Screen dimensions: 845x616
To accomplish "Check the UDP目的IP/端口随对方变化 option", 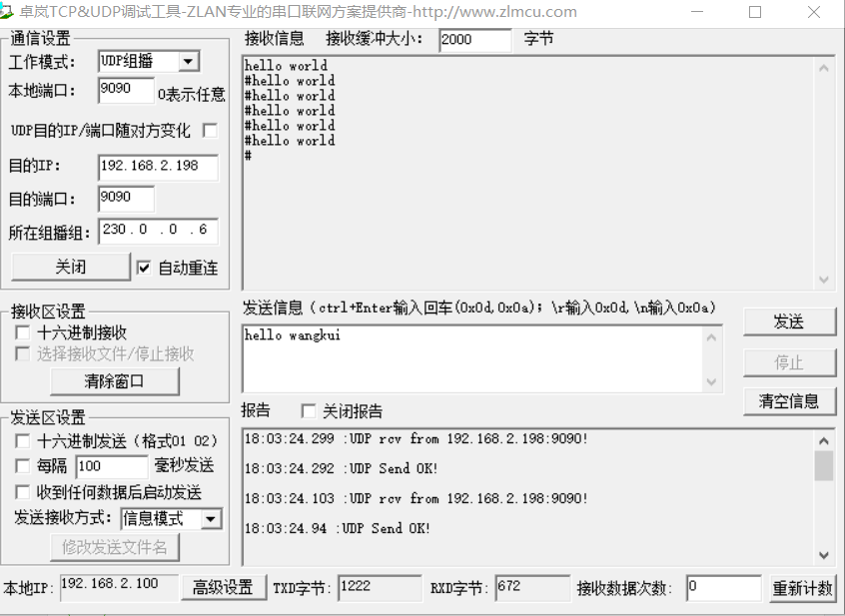I will (209, 130).
